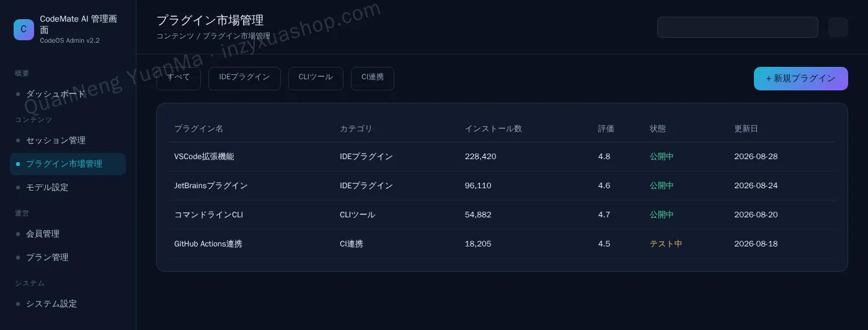Select the JetBrainsプラグイン row

pos(502,186)
